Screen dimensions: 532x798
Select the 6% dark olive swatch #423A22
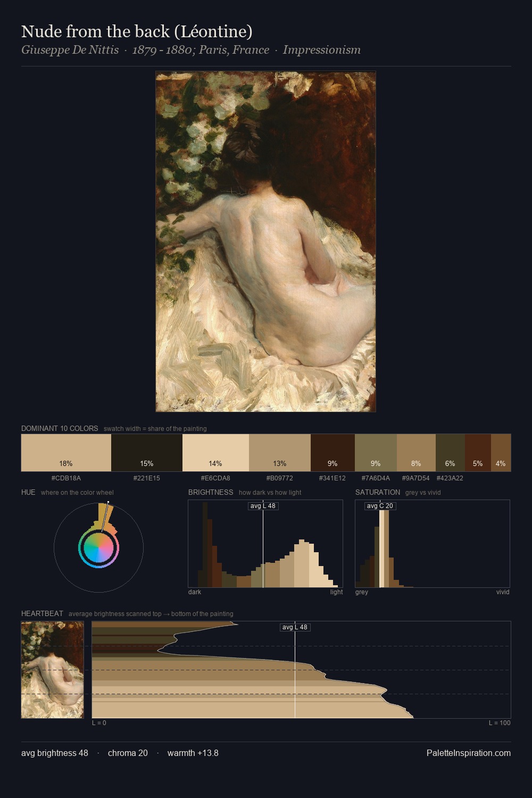(450, 453)
